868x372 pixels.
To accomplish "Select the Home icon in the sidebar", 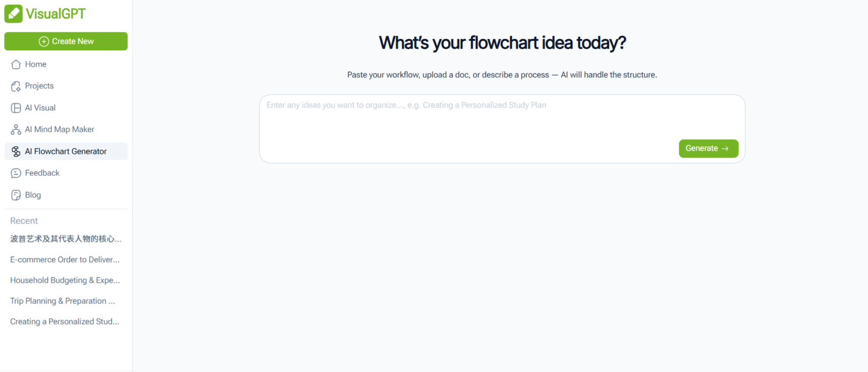I will tap(16, 64).
